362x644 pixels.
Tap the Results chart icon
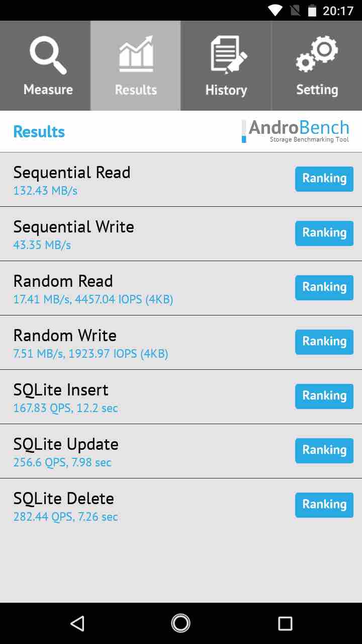click(x=136, y=54)
